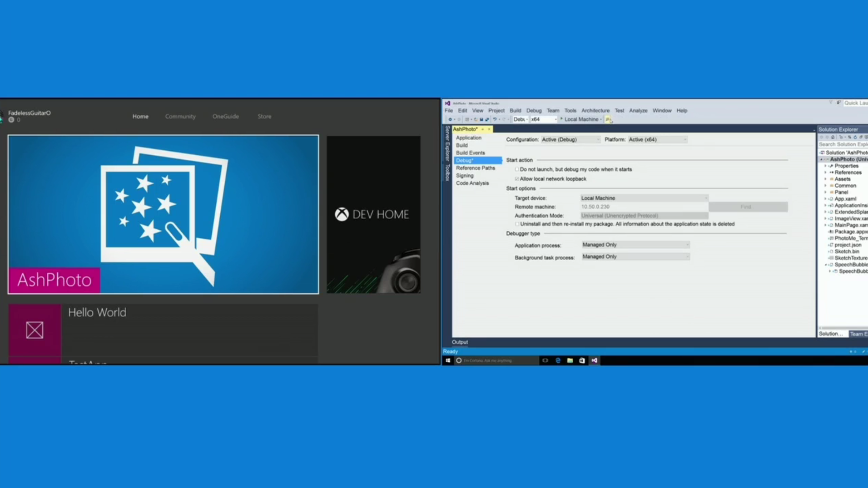868x488 pixels.
Task: Select the Signing properties page
Action: [465, 176]
